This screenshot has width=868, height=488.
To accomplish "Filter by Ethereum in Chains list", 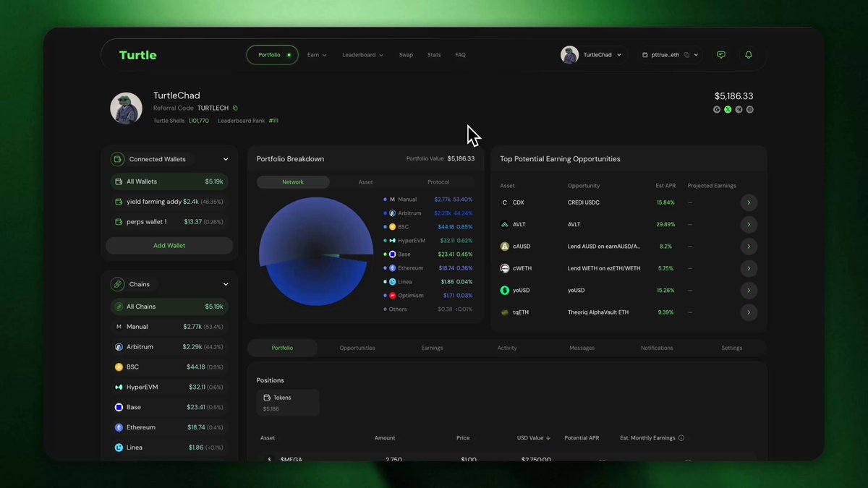I will [169, 427].
